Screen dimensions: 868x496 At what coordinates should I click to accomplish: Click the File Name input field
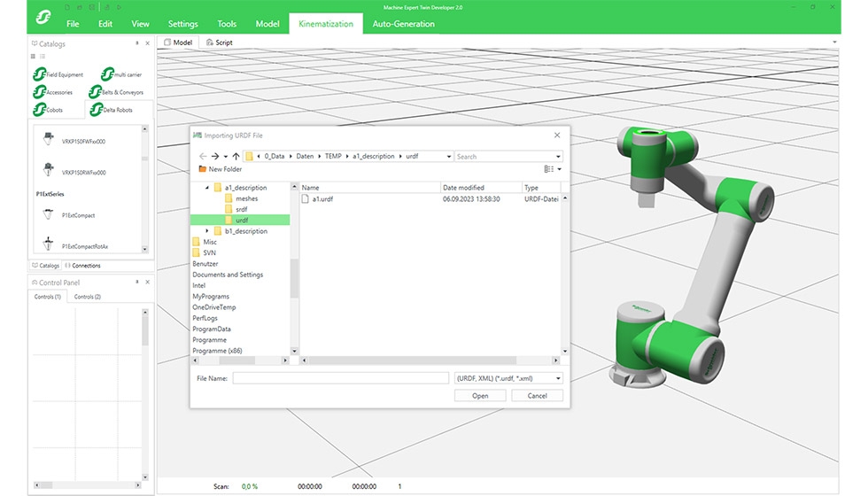pos(340,378)
